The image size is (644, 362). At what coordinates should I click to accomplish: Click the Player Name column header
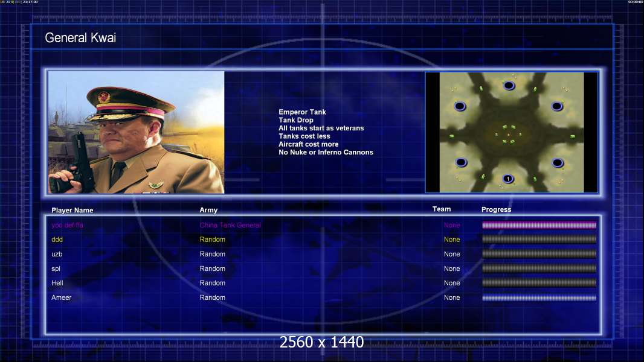(72, 211)
